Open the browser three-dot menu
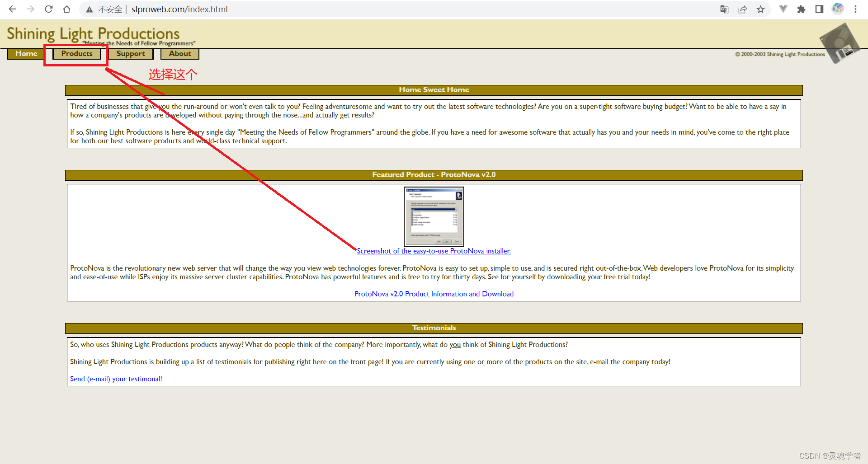The height and width of the screenshot is (464, 868). pyautogui.click(x=856, y=9)
